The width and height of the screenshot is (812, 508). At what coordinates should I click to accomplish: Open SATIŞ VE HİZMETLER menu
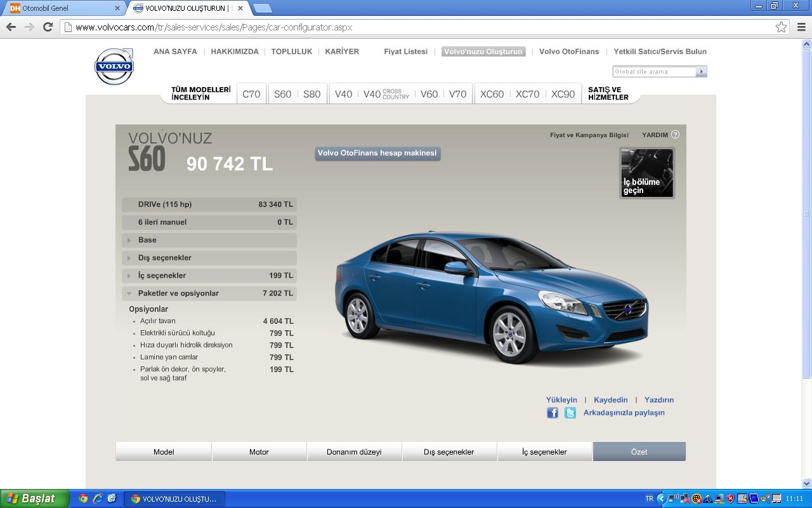click(608, 93)
